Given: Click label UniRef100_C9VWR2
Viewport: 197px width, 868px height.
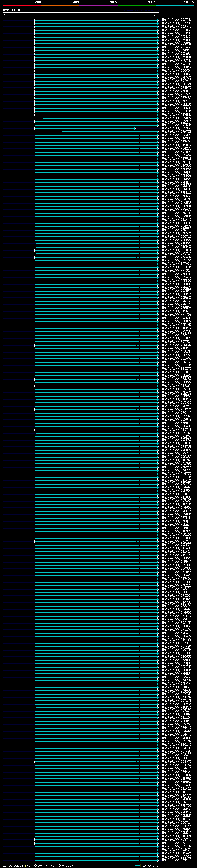Looking at the screenshot, I should pos(177,118).
